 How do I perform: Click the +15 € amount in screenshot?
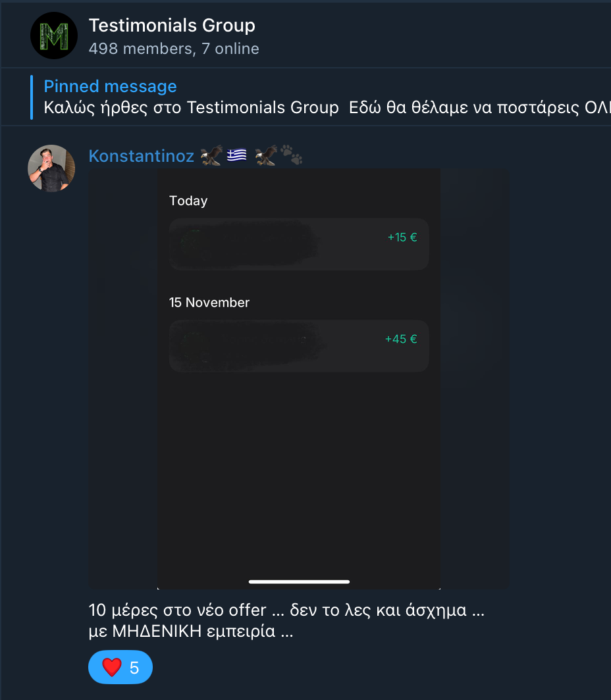[x=402, y=238]
